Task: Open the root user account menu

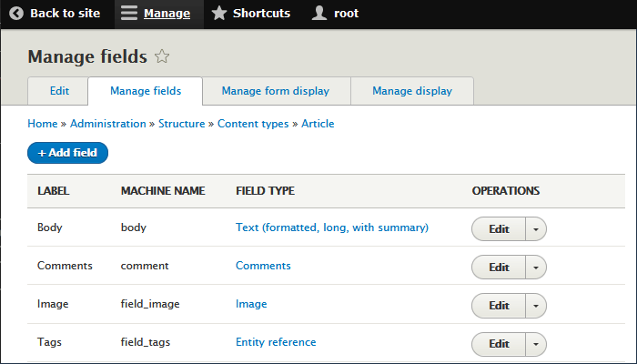Action: coord(335,14)
